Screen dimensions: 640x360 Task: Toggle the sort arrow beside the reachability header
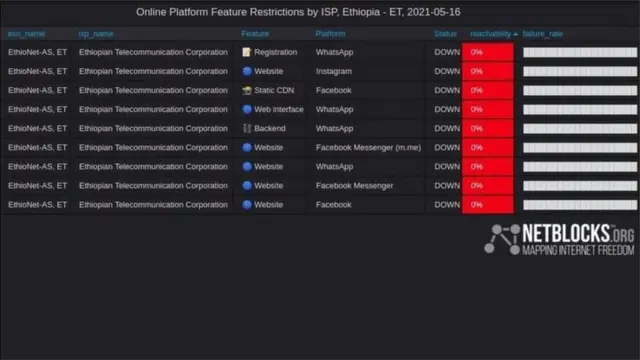[x=516, y=34]
